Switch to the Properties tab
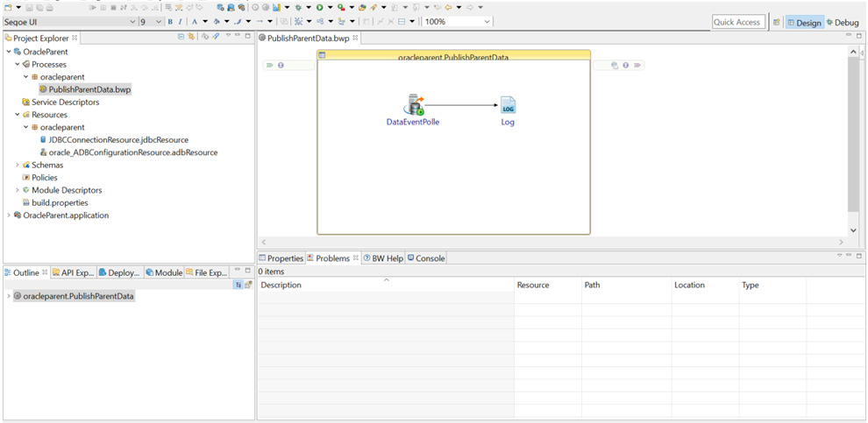868x423 pixels. pyautogui.click(x=281, y=258)
